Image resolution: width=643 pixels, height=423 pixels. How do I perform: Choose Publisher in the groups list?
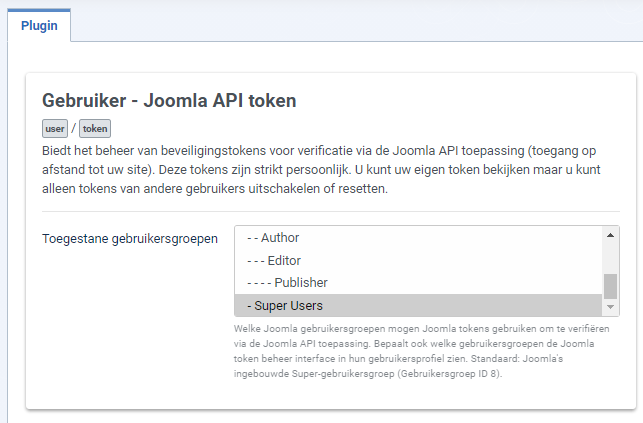[418, 283]
